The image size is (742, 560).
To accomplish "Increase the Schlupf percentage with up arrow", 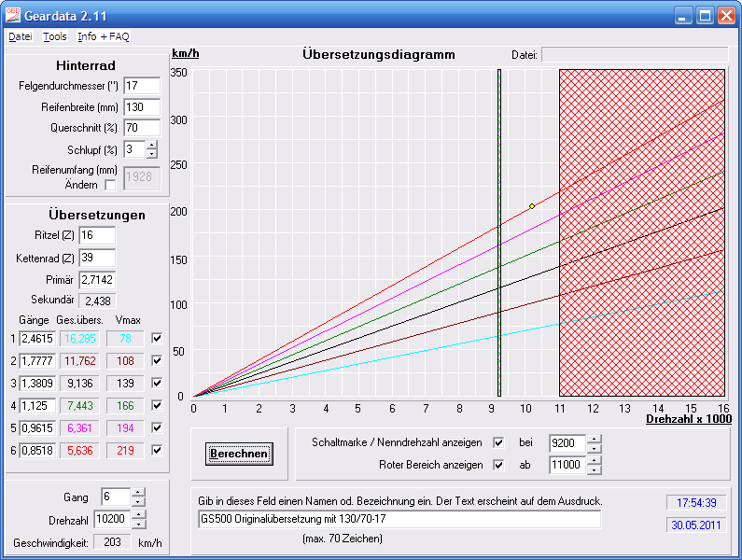I will coord(152,145).
